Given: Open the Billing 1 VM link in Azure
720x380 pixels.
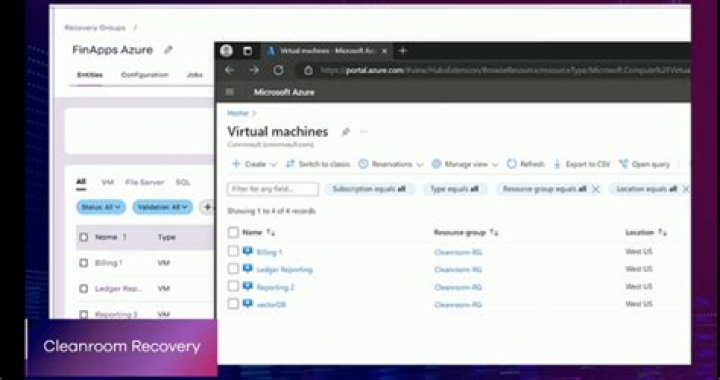Looking at the screenshot, I should pos(269,252).
